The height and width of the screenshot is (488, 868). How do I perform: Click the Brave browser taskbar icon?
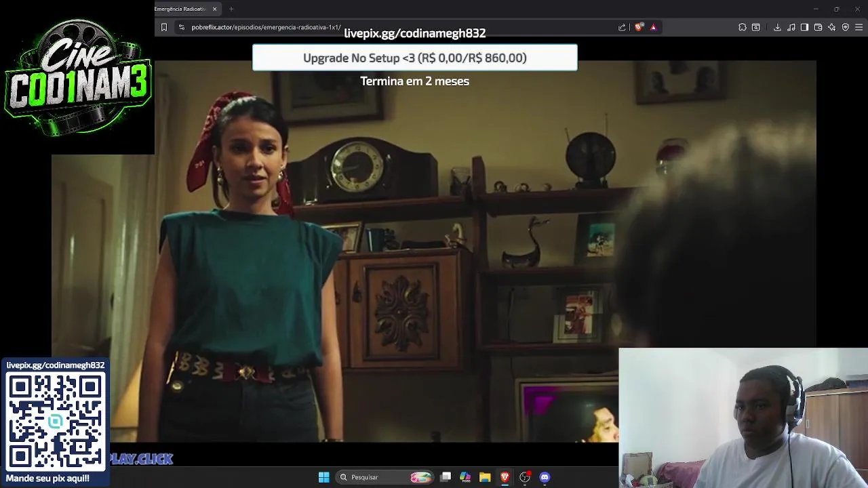coord(505,477)
